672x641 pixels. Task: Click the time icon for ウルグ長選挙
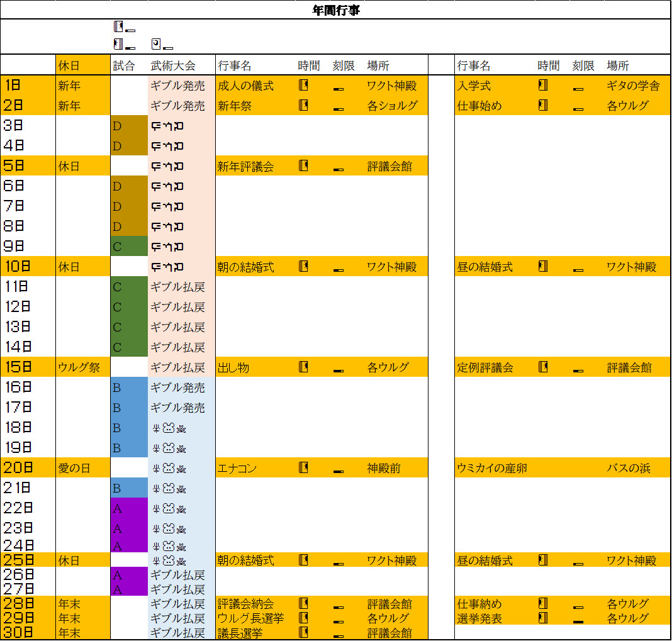(x=303, y=618)
